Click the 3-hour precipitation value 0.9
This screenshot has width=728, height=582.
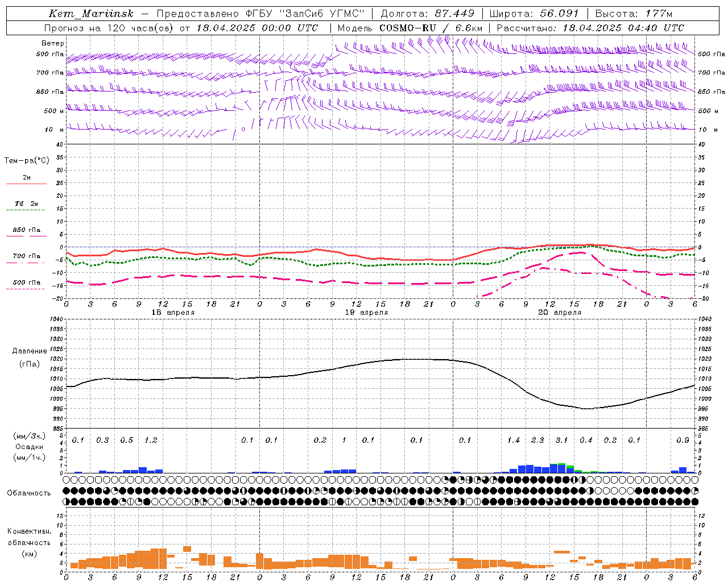[x=682, y=440]
